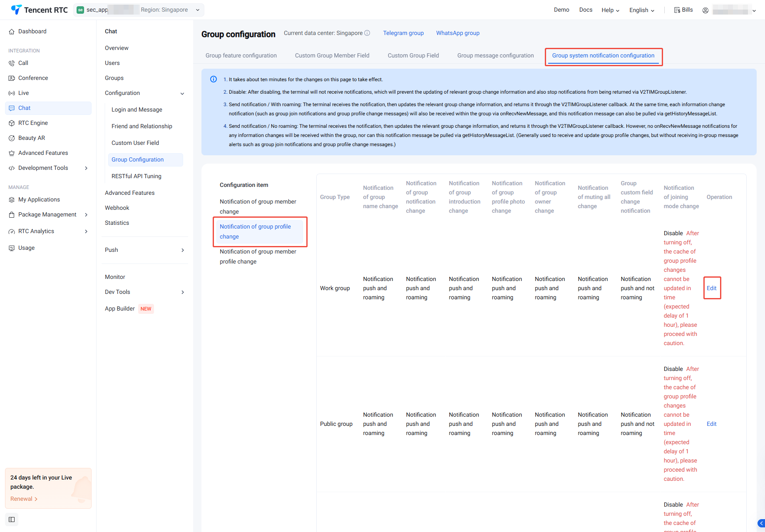The image size is (765, 532).
Task: Switch to Custom Group Member Field tab
Action: [332, 56]
